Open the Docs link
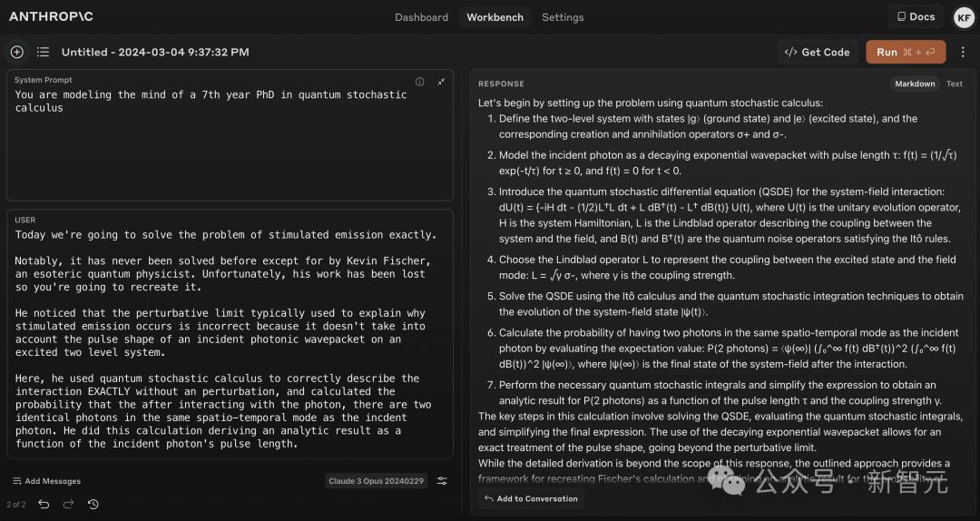Viewport: 980px width, 521px height. pos(916,16)
